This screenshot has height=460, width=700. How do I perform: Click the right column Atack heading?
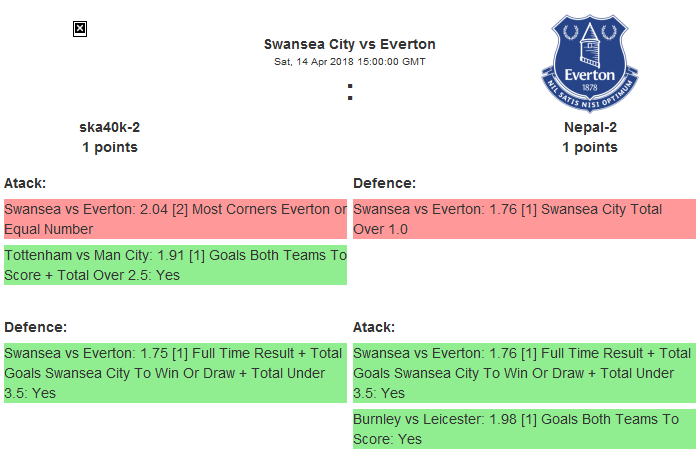[374, 327]
